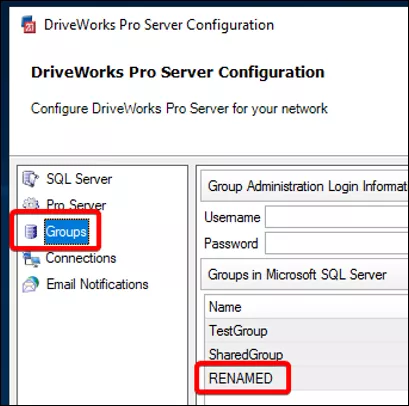409x406 pixels.
Task: Select the TestGroup row
Action: point(307,331)
